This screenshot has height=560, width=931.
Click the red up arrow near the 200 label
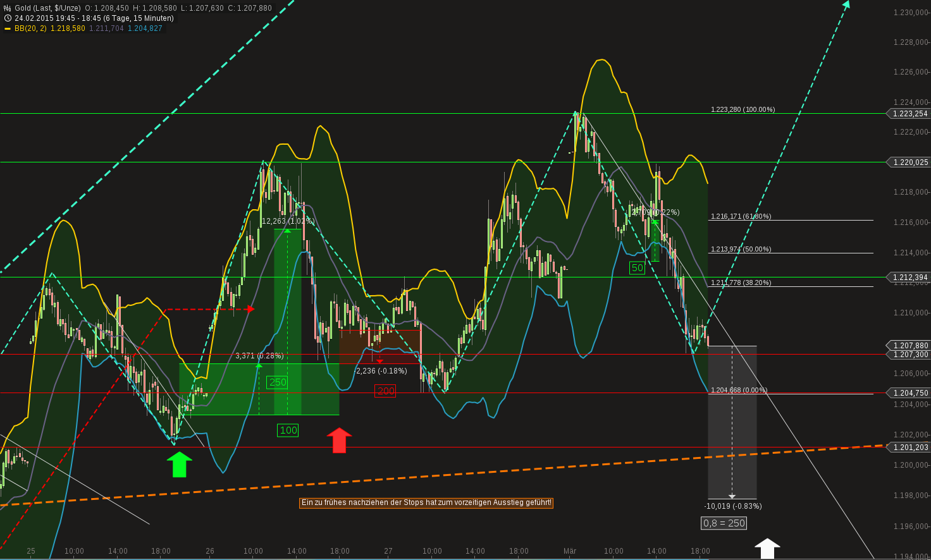point(340,441)
